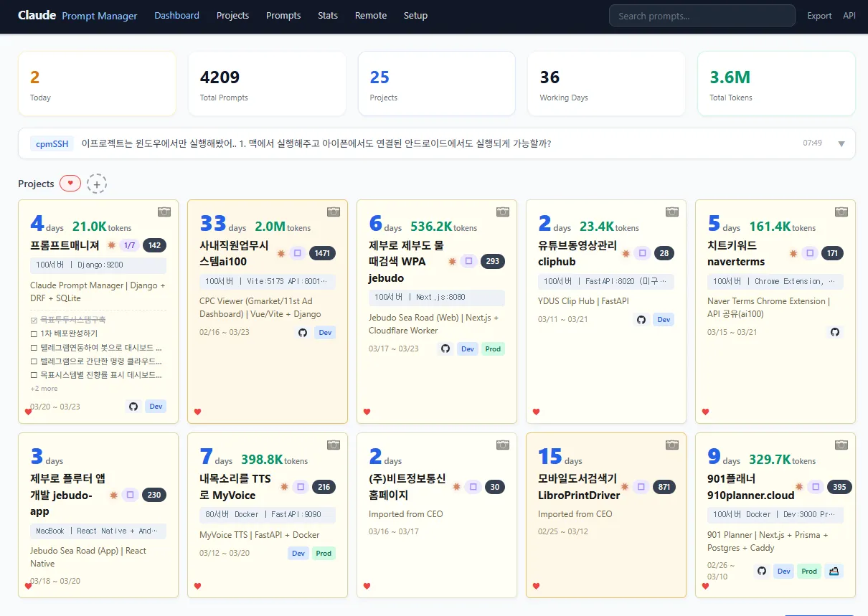This screenshot has height=616, width=868.
Task: Toggle the favorites heart filter beside Projects
Action: [x=70, y=184]
